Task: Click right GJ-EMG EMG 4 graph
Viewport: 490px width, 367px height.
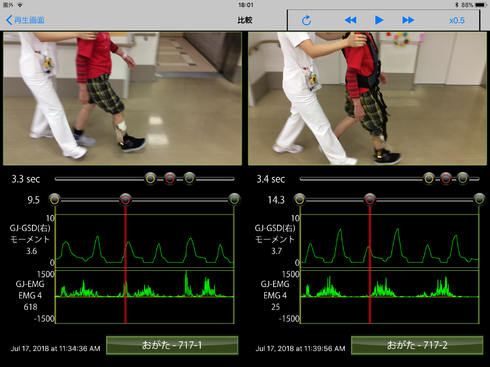Action: tap(390, 297)
